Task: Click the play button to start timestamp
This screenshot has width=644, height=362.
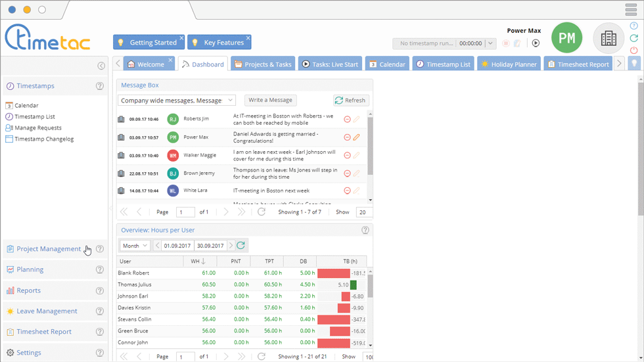Action: tap(536, 43)
